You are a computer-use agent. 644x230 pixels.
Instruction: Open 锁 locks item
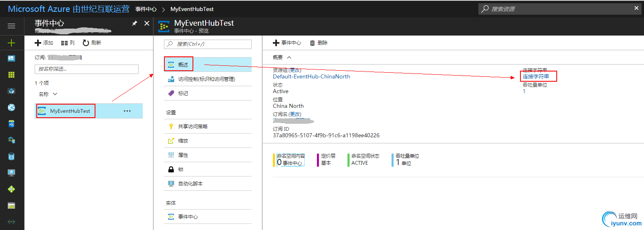coord(208,169)
